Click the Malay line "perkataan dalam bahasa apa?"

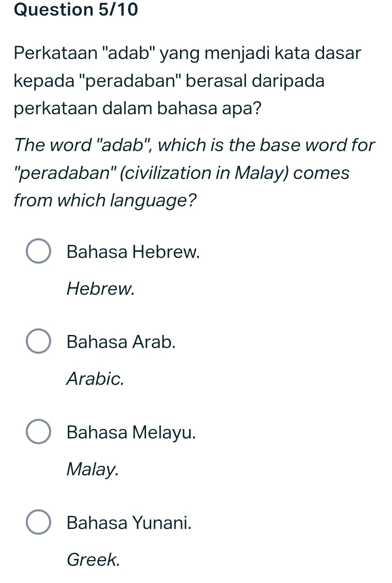(137, 108)
